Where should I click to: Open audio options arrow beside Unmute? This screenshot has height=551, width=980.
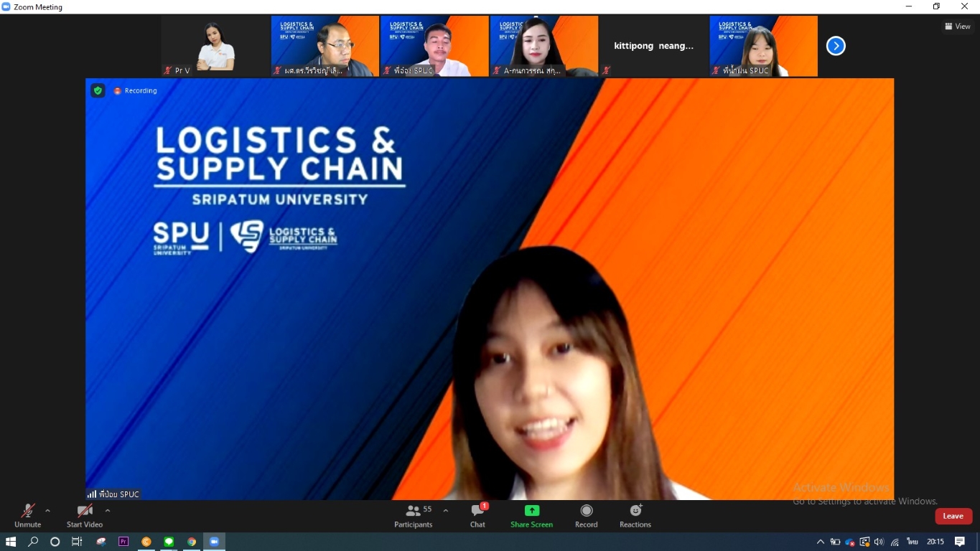[x=47, y=511]
